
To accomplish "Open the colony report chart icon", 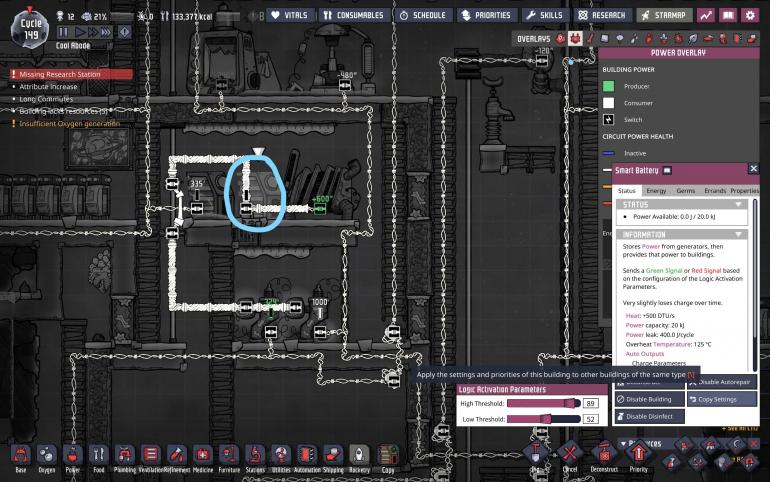I will coord(706,15).
